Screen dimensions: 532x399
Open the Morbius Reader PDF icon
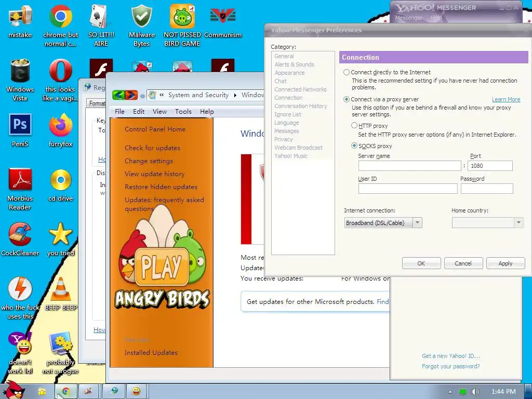20,189
